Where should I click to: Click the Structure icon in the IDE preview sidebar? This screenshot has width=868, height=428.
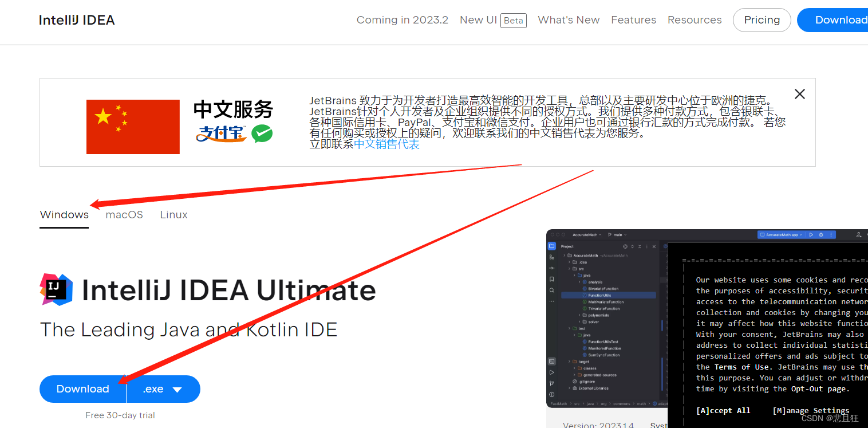[x=552, y=257]
